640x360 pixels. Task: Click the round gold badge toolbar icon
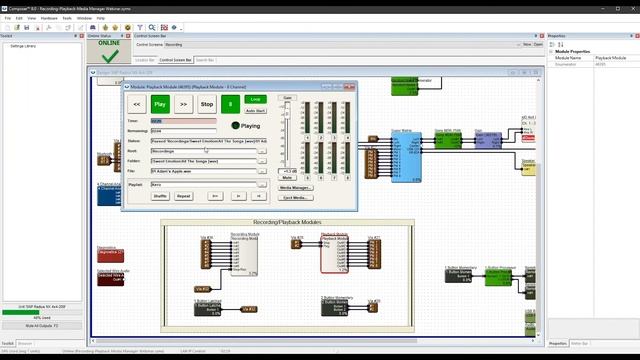pos(128,27)
